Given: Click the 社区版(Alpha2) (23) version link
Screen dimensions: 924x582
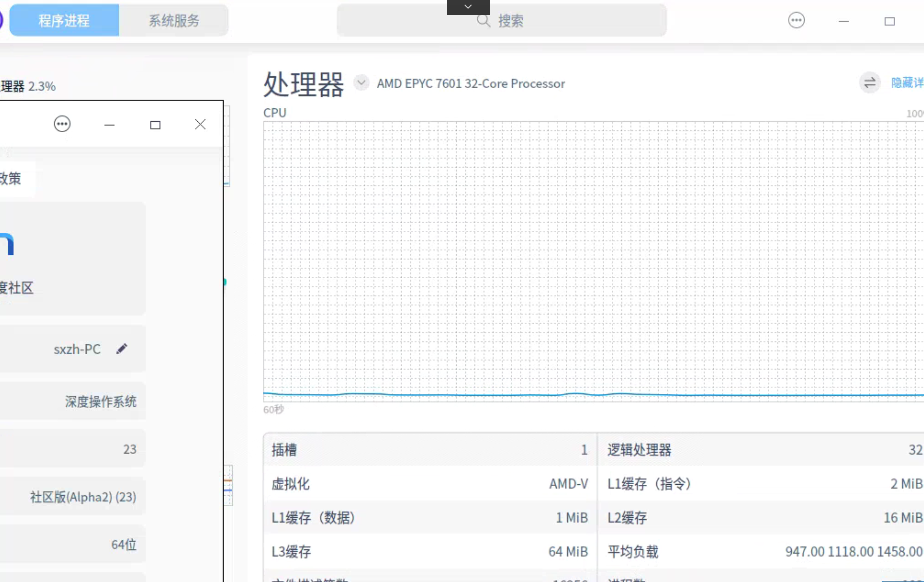Looking at the screenshot, I should pos(83,496).
